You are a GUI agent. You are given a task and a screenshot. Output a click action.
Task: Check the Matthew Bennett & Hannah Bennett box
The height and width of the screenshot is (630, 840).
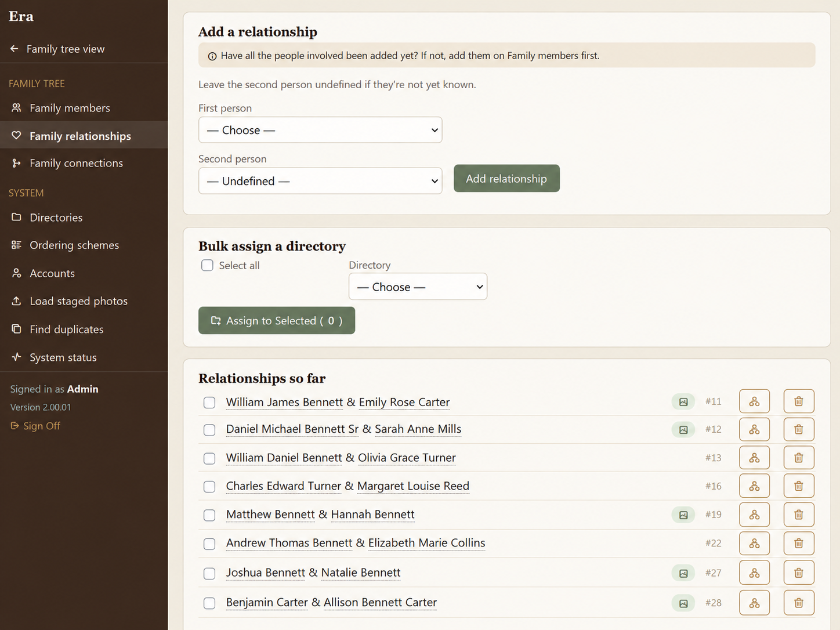(x=209, y=515)
